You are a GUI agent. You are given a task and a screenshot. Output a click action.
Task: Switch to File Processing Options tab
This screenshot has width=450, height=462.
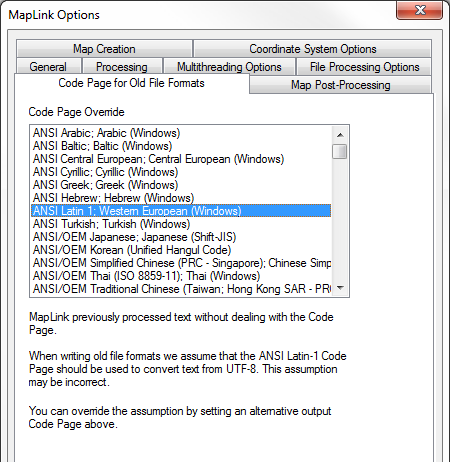[x=364, y=66]
